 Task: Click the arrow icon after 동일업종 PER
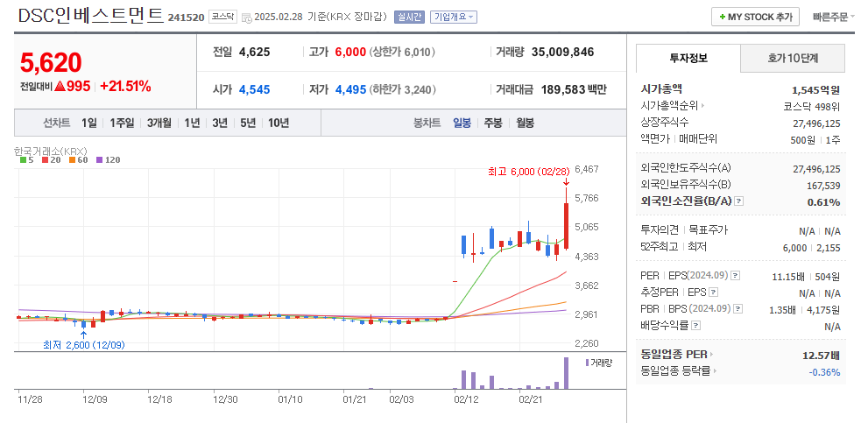click(712, 355)
